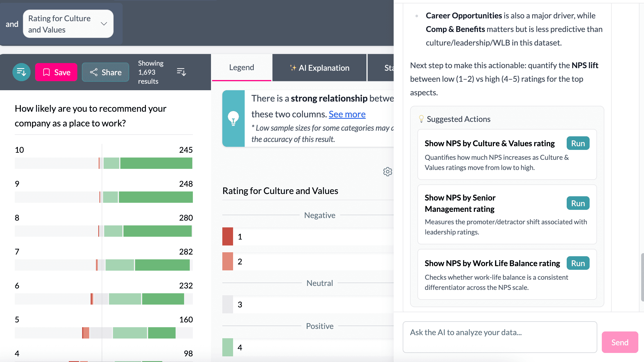
Task: Open the chart settings gear icon
Action: click(x=387, y=172)
